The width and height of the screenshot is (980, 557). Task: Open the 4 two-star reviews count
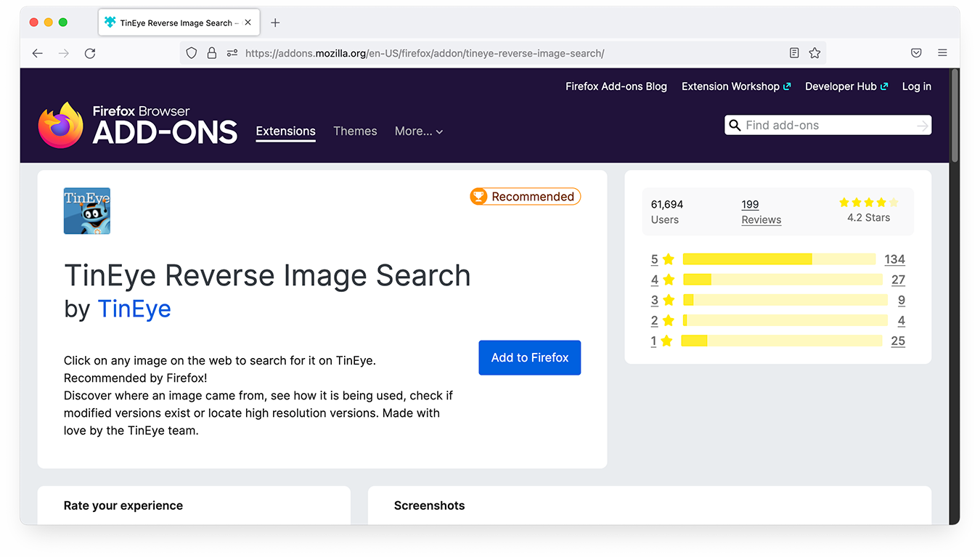click(902, 320)
